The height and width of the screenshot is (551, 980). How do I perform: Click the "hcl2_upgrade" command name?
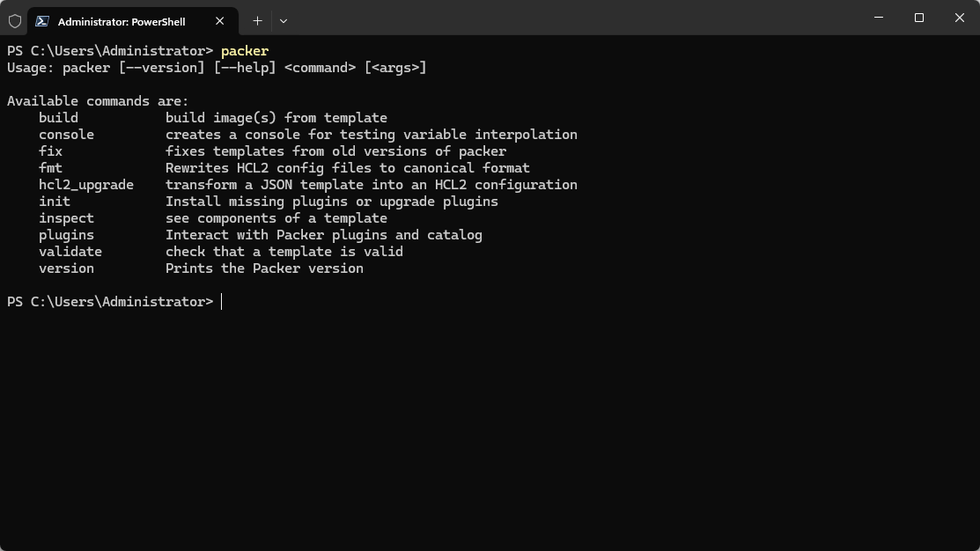click(x=86, y=185)
